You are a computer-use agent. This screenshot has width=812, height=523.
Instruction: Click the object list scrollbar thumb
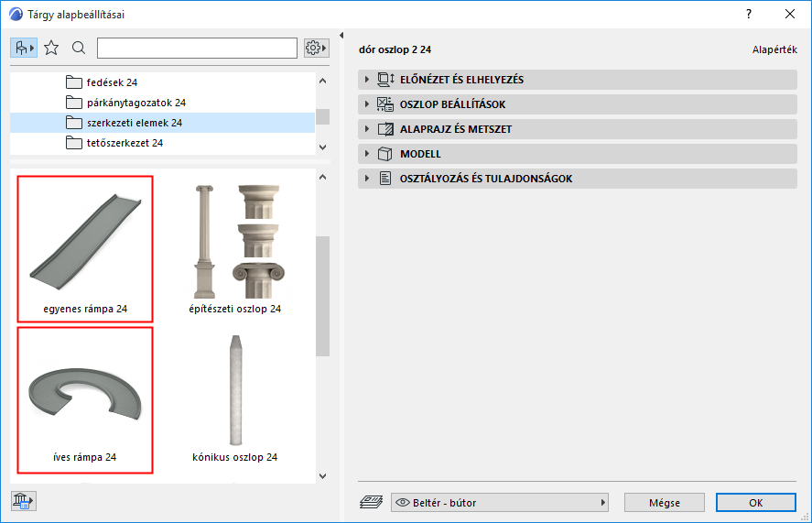tap(322, 296)
